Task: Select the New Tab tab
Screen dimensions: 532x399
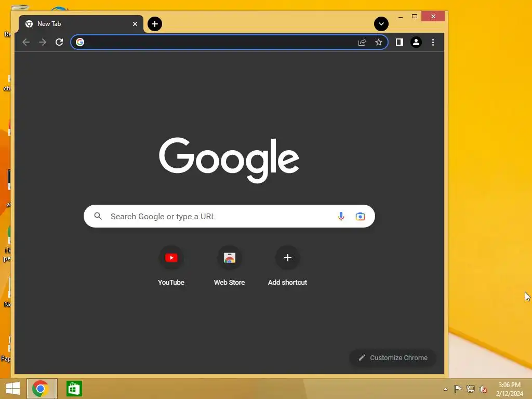Action: click(x=81, y=24)
